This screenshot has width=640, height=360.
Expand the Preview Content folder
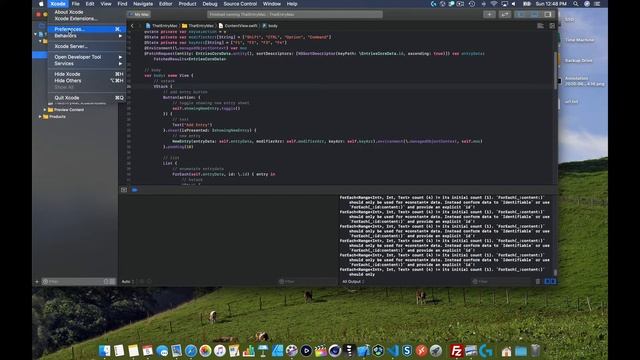click(x=45, y=110)
